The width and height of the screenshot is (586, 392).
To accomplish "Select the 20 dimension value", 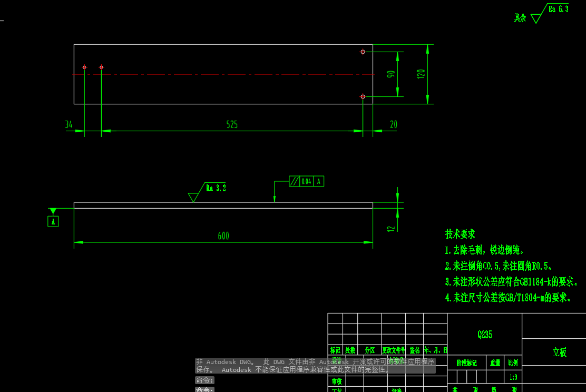I will tap(394, 124).
